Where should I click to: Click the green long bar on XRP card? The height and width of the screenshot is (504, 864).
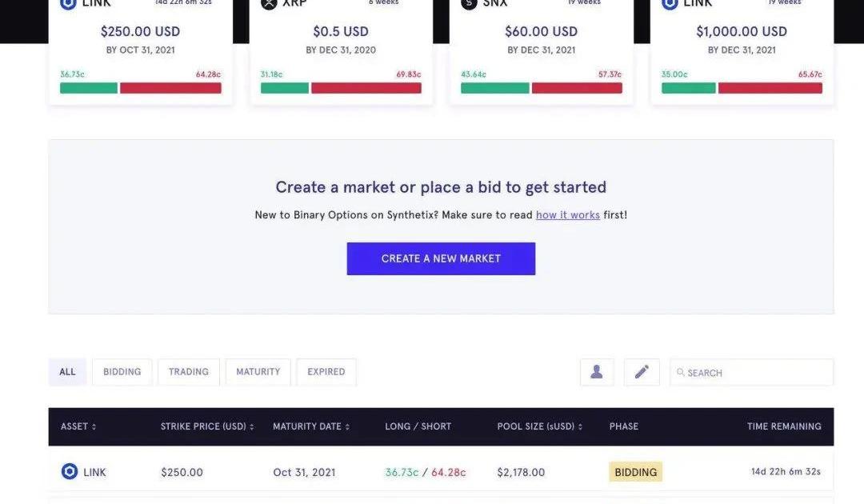coord(285,88)
